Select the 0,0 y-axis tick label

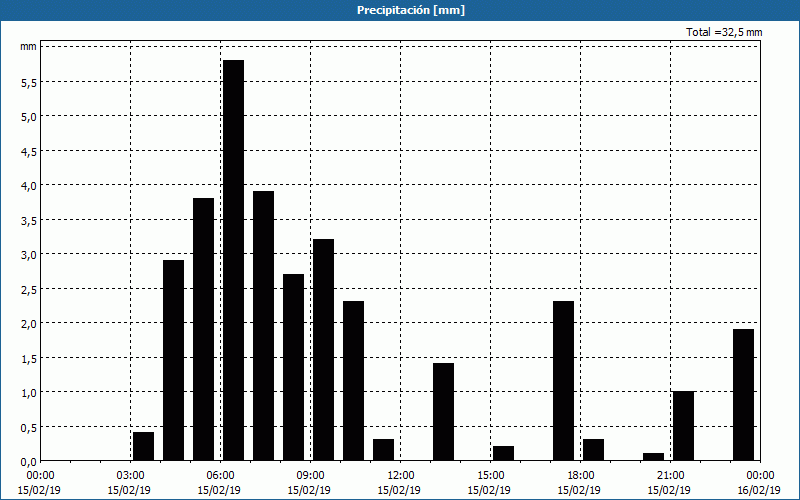[29, 461]
